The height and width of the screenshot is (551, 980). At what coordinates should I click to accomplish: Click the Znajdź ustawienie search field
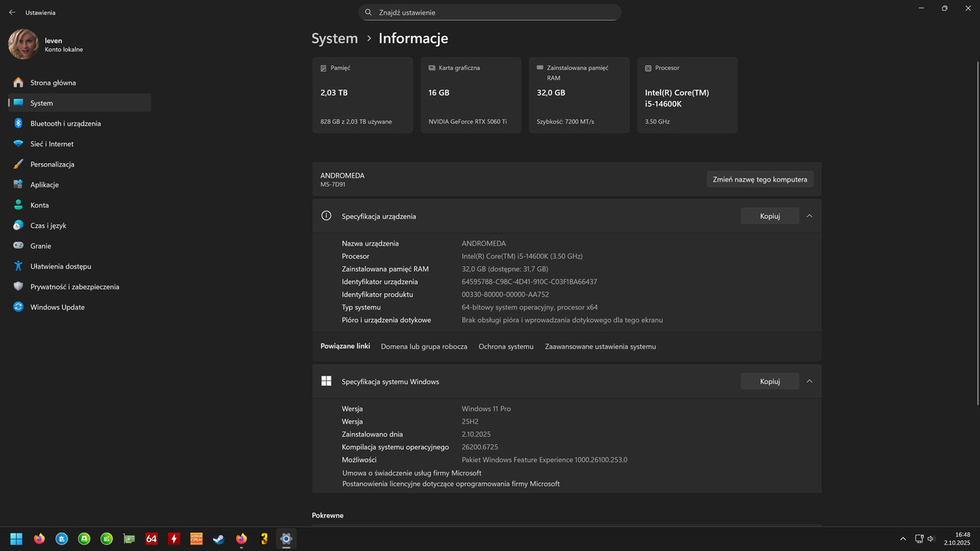tap(489, 12)
